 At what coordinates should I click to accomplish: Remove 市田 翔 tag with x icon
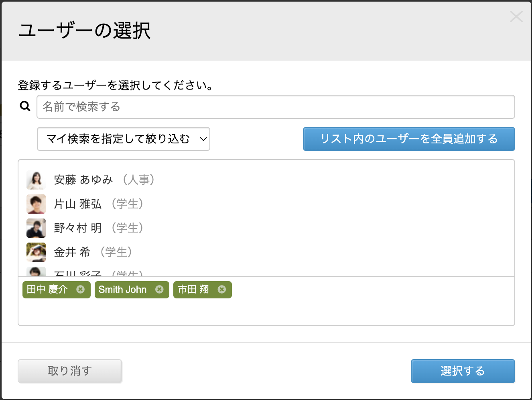(x=222, y=289)
